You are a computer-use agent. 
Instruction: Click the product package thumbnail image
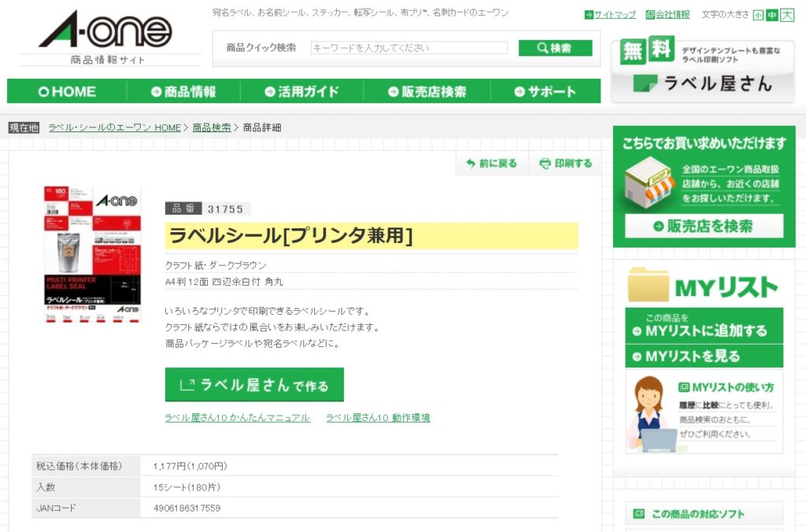(93, 255)
